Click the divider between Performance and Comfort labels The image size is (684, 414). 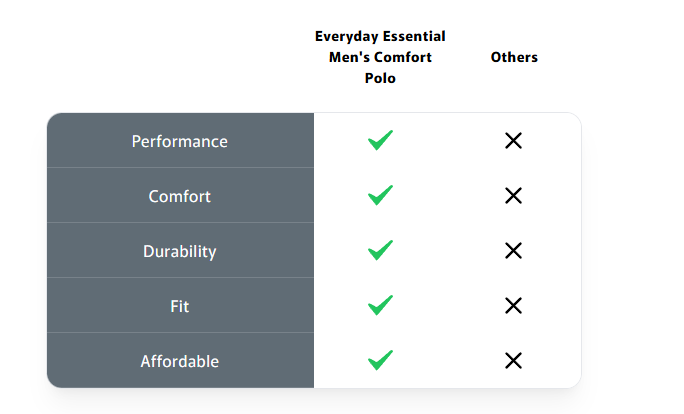click(180, 168)
